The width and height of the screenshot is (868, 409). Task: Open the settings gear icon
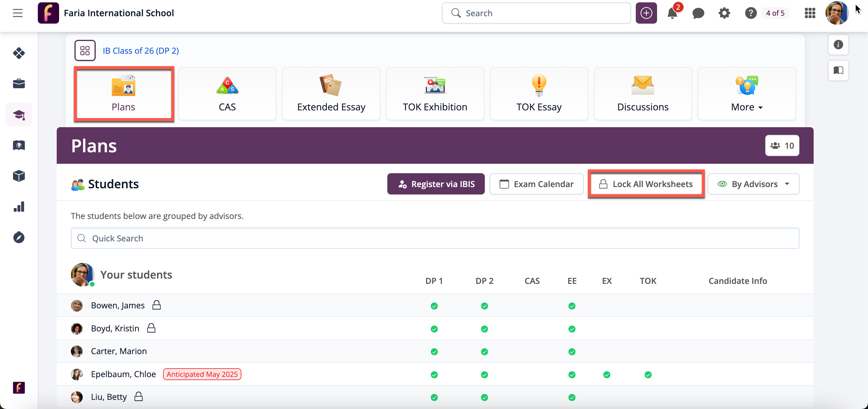click(724, 13)
